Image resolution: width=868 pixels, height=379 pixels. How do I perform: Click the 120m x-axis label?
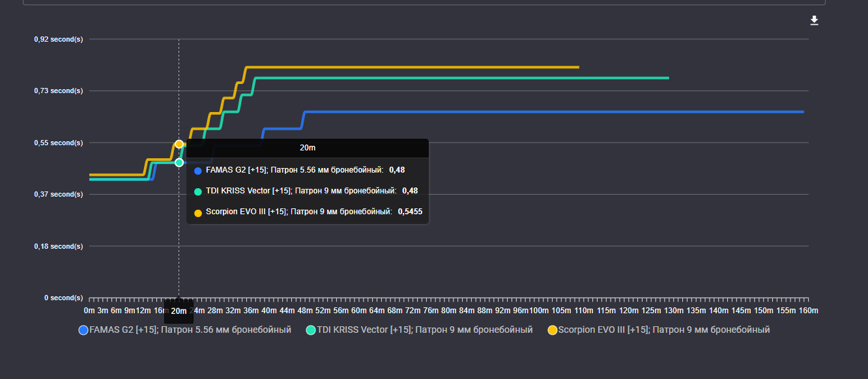click(x=629, y=310)
